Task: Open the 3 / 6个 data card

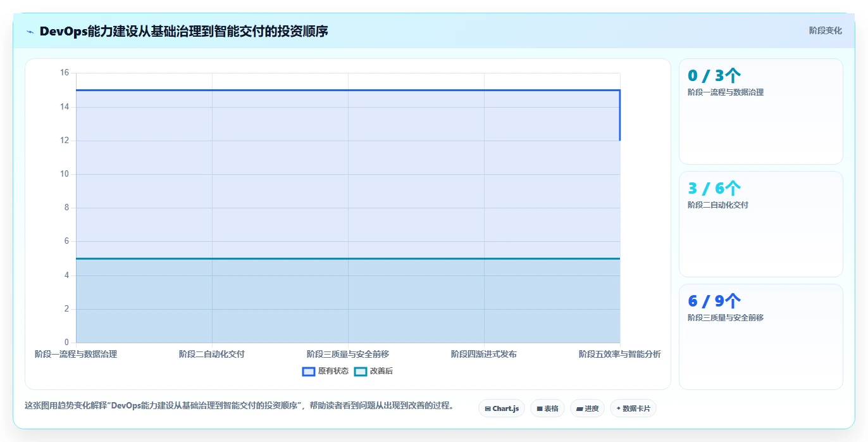Action: [761, 224]
